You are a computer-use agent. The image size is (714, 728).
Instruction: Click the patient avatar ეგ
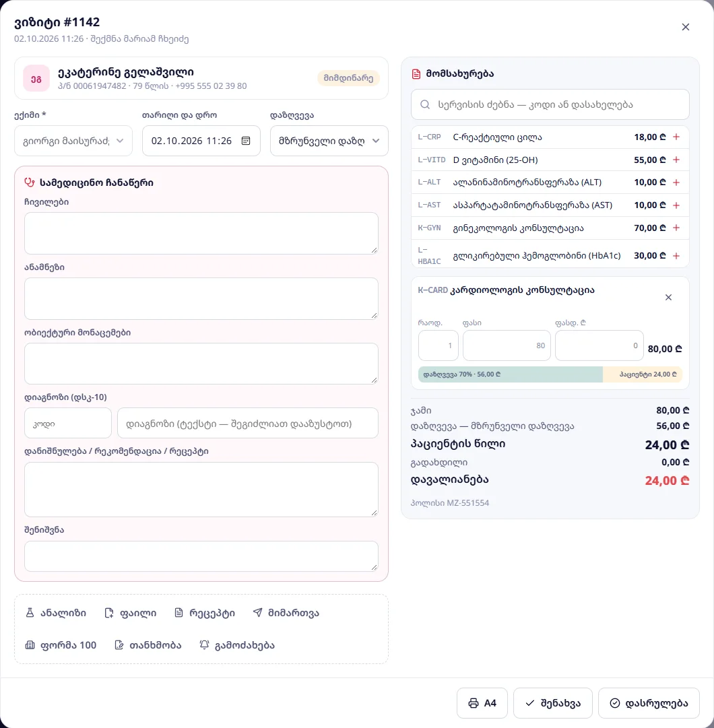tap(36, 79)
